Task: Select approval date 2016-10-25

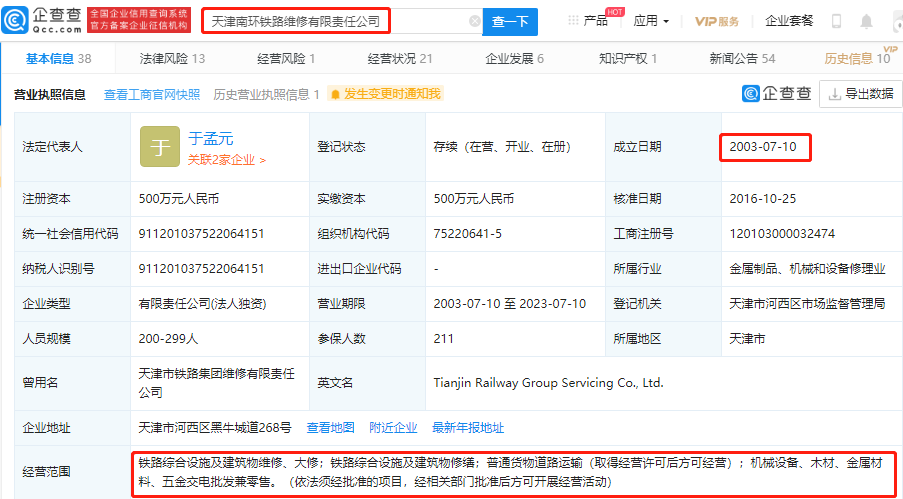Action: pyautogui.click(x=763, y=199)
